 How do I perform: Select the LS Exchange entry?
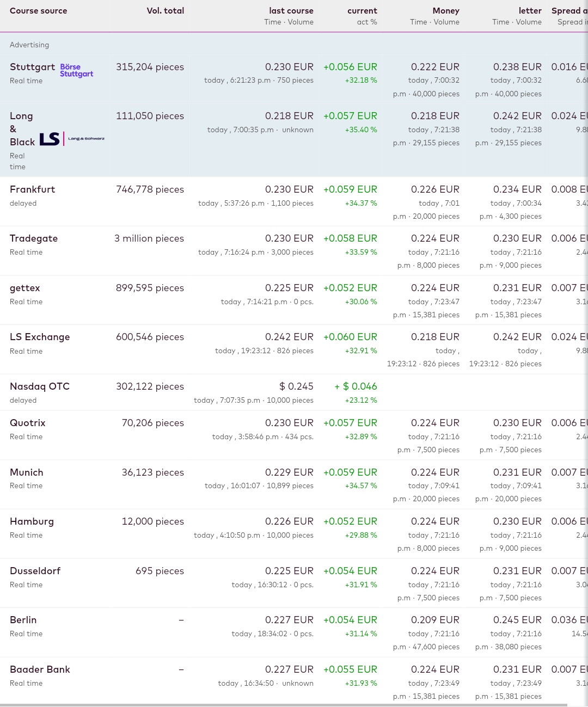click(x=40, y=337)
